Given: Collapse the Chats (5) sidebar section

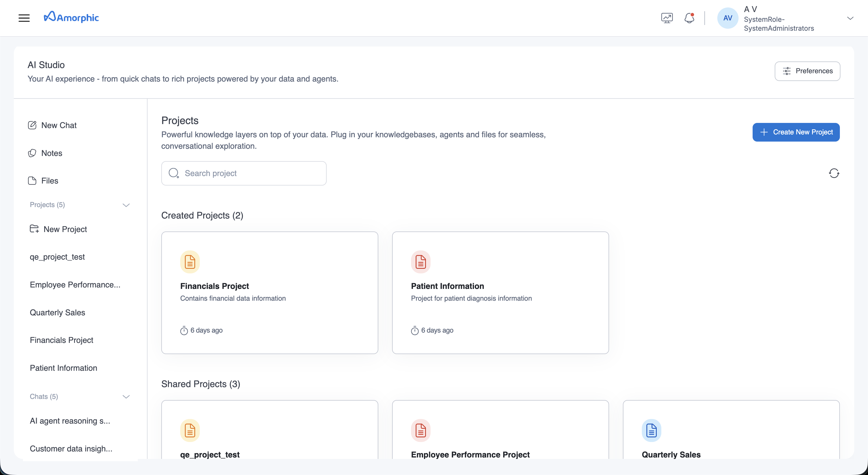Looking at the screenshot, I should (126, 396).
